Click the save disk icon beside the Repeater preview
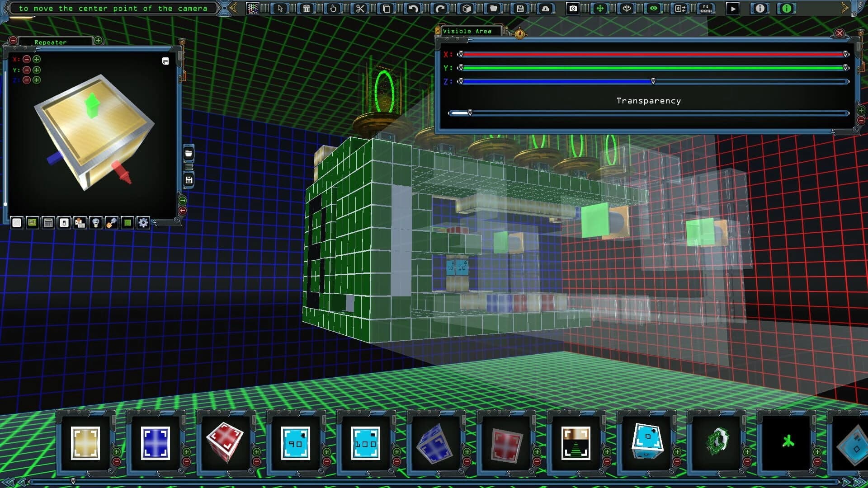868x488 pixels. pyautogui.click(x=189, y=180)
